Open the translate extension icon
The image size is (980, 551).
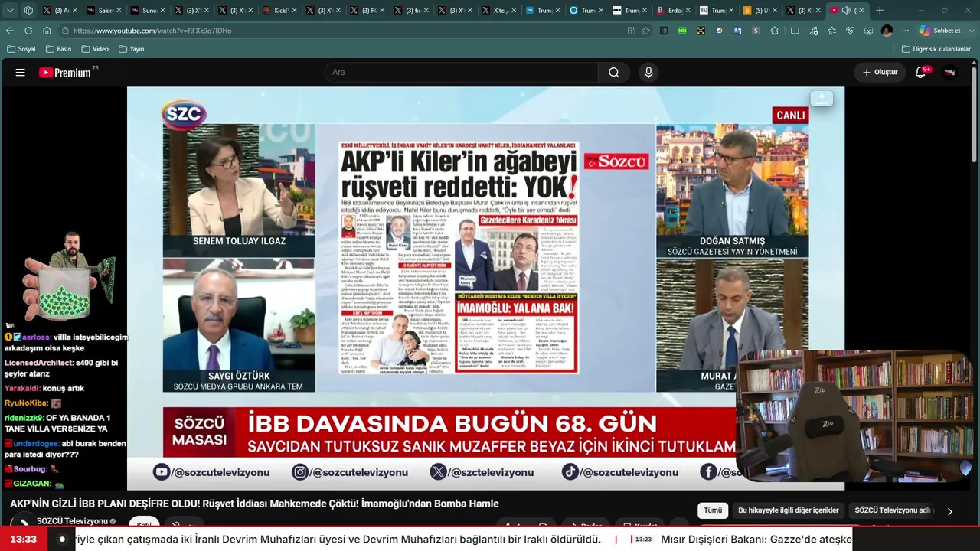pyautogui.click(x=737, y=31)
